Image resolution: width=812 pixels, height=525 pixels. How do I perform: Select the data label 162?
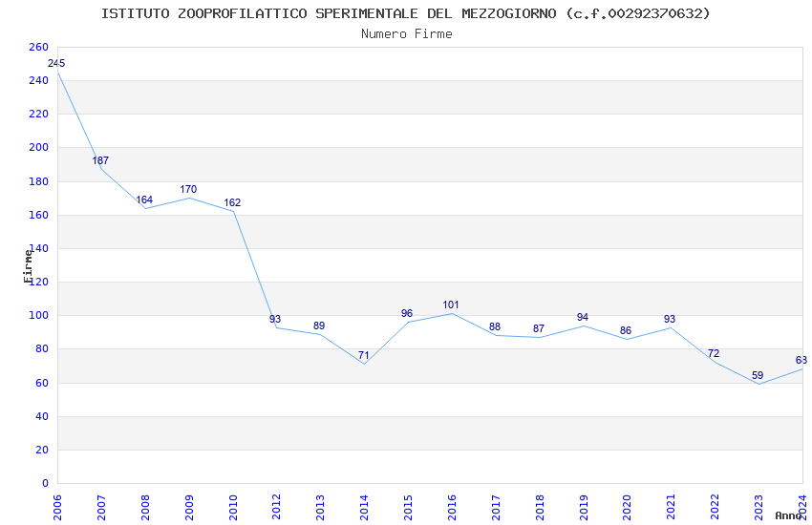232,202
